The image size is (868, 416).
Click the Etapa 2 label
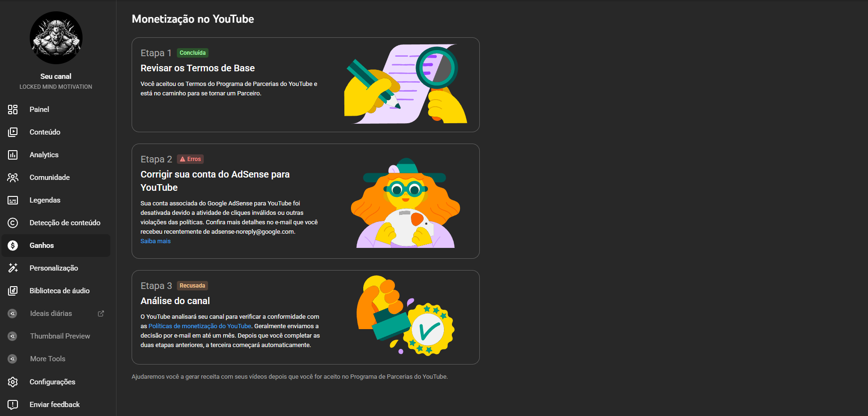tap(156, 159)
